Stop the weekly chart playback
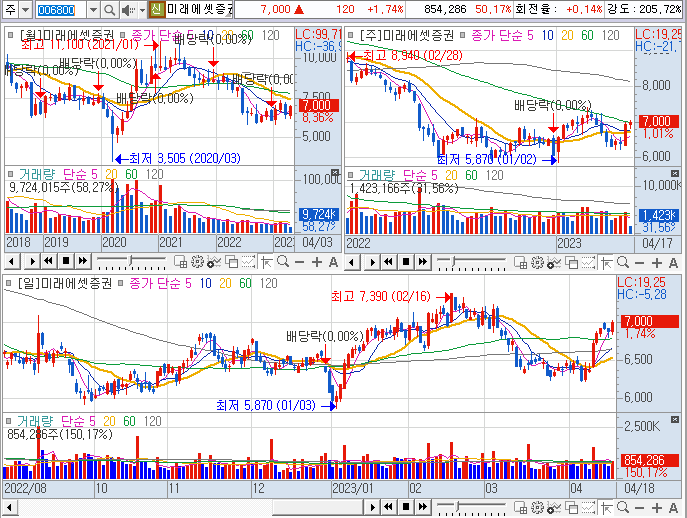 pos(406,262)
